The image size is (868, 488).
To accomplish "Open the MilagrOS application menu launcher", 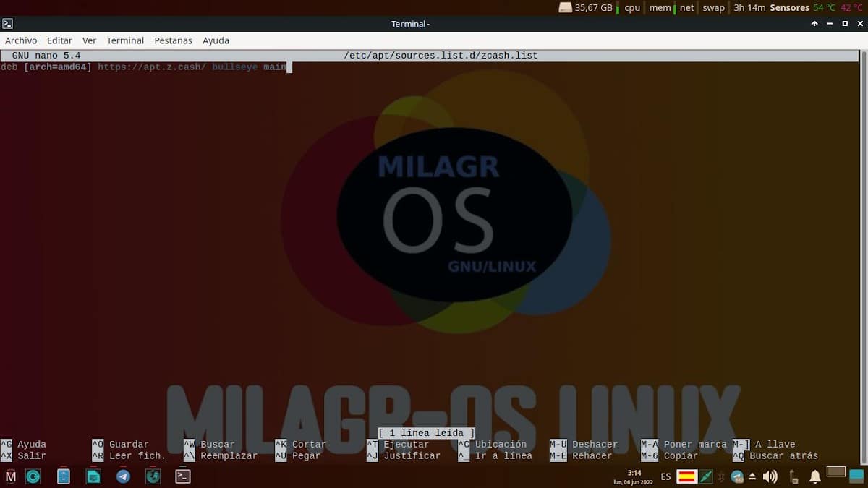I will coord(11,476).
